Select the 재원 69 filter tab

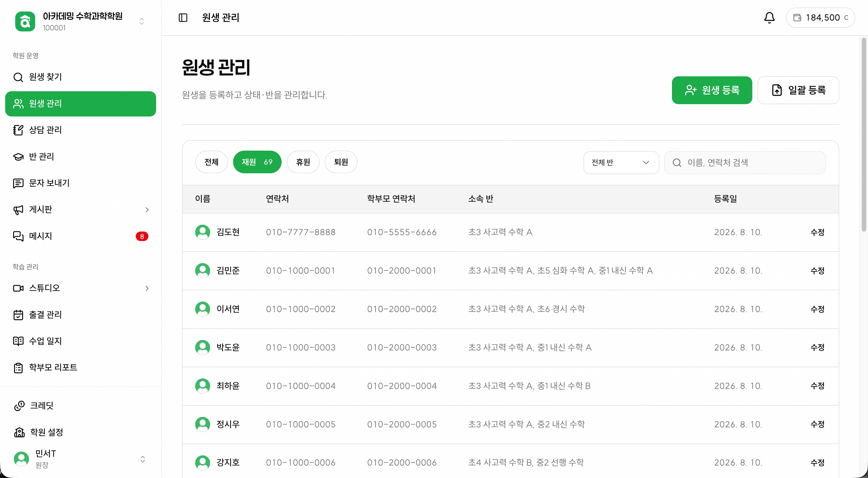(x=257, y=162)
